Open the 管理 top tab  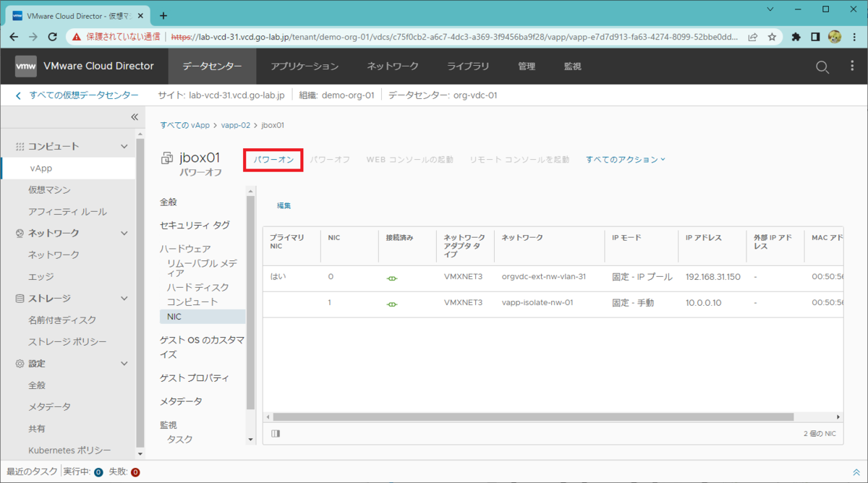527,67
